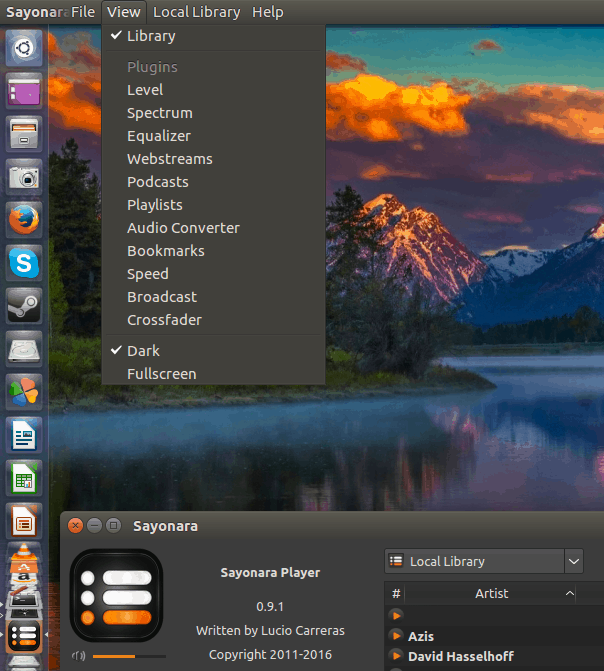The width and height of the screenshot is (604, 671).
Task: Click the list icon in the Local Library combo
Action: tap(396, 561)
